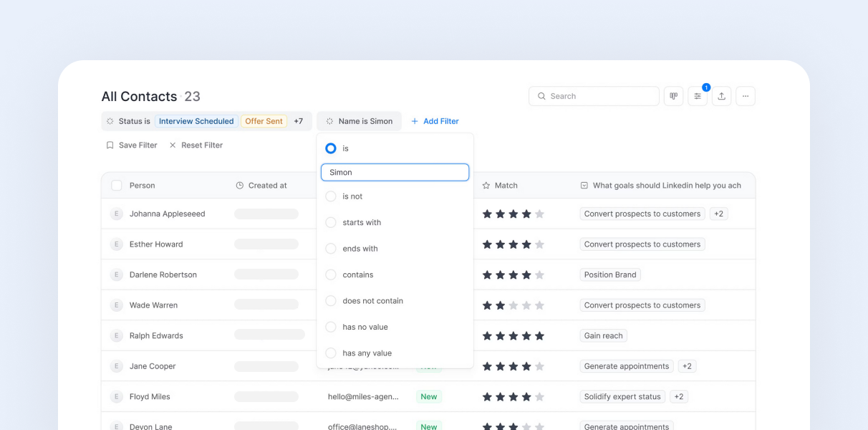Click the Simon filter value input
The height and width of the screenshot is (430, 868).
(x=395, y=172)
